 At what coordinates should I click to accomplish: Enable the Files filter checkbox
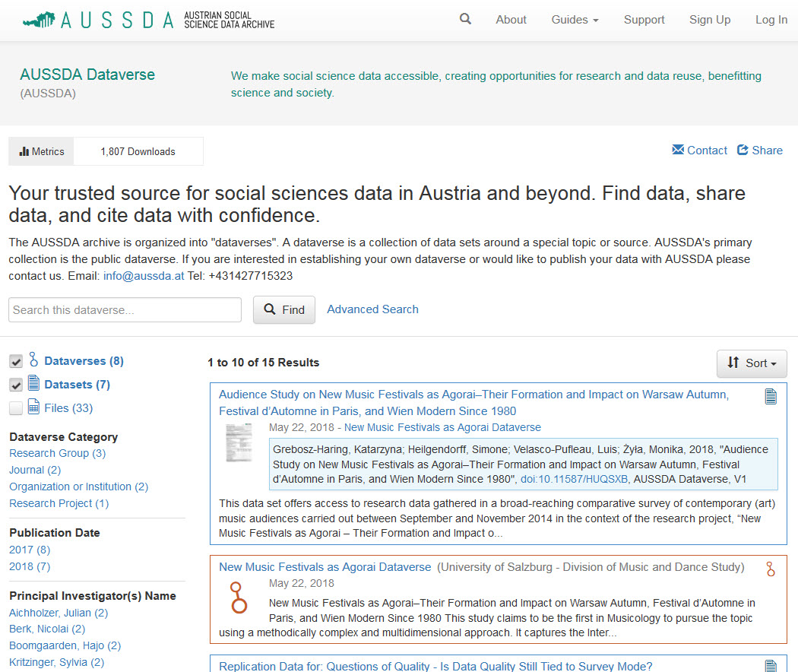tap(16, 408)
